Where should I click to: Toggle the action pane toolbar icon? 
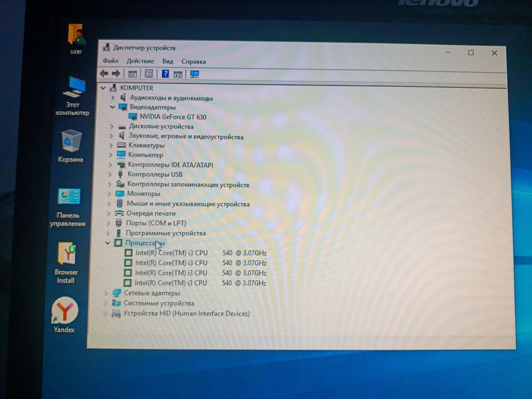178,74
